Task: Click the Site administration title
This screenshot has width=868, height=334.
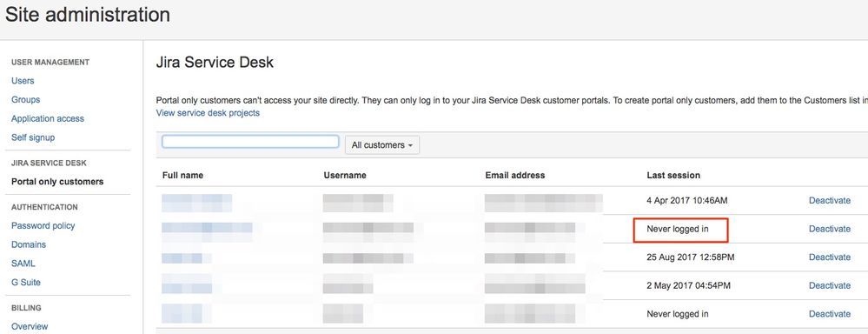Action: click(x=88, y=15)
